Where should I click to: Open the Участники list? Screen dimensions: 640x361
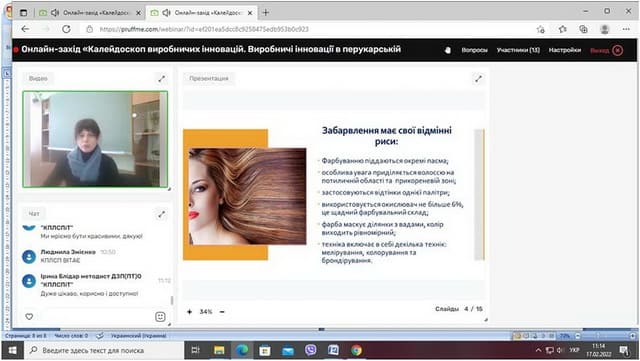518,50
